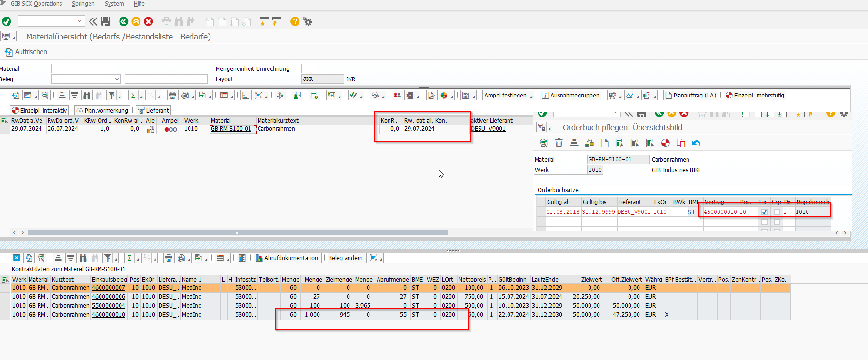Expand the Beleg dropdown list
Image resolution: width=868 pixels, height=360 pixels.
tap(117, 79)
